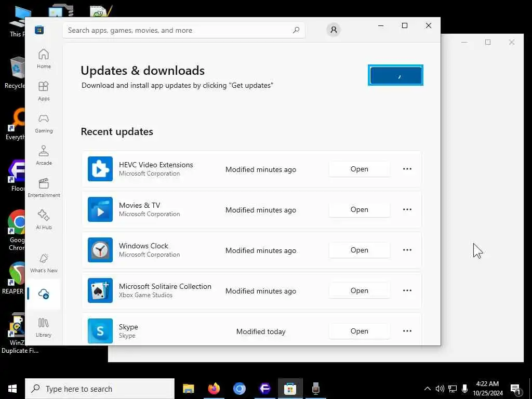Click the Windows Clock app icon

click(100, 250)
